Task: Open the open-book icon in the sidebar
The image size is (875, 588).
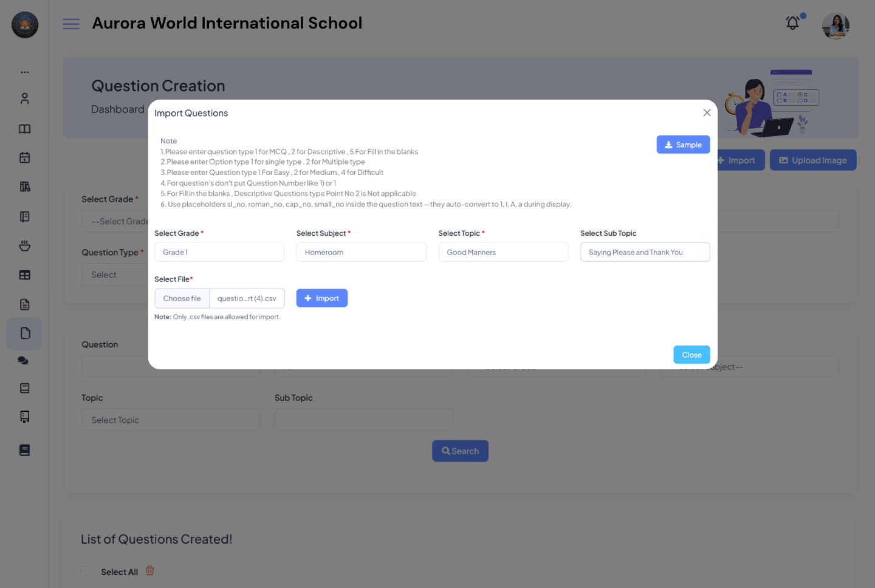Action: tap(25, 129)
